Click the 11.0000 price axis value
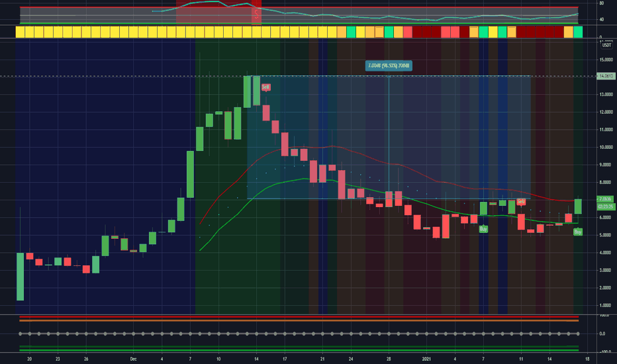617x364 pixels. [x=606, y=130]
